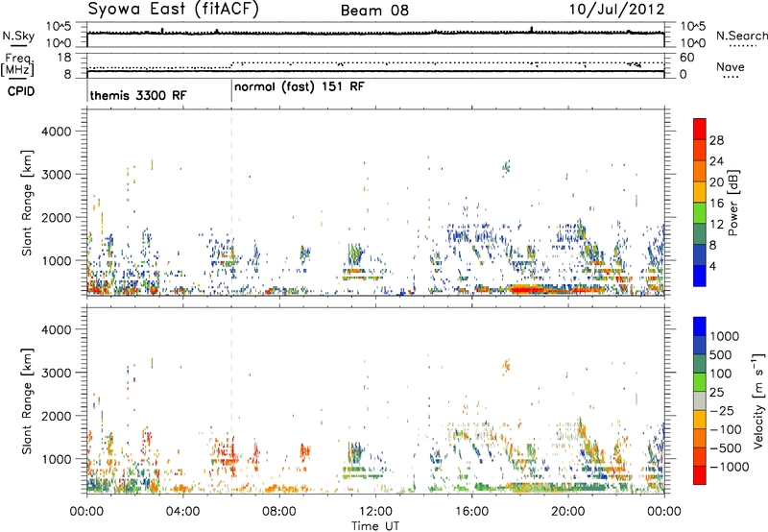Screen dimensions: 768x532
Task: Click the "2000" tick in the velocity panel
Action: tap(57, 416)
